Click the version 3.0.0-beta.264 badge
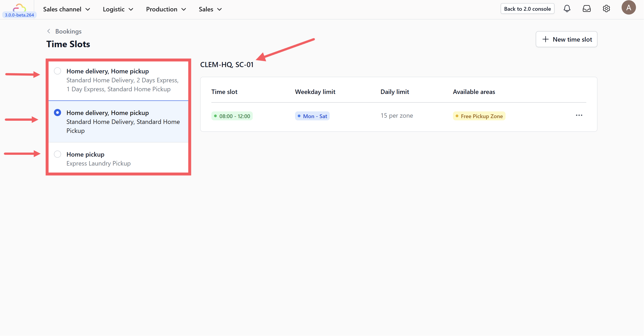Viewport: 644px width, 336px height. 19,15
